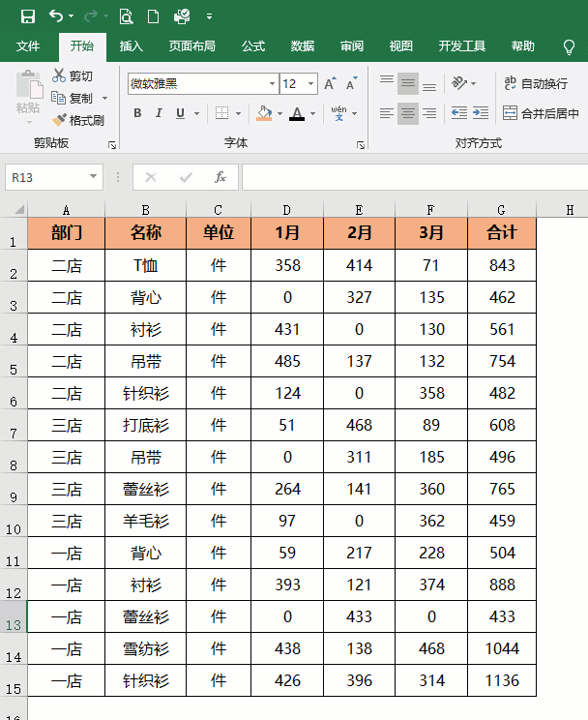This screenshot has width=588, height=720.
Task: Expand fill color dropdown arrow
Action: [x=279, y=113]
